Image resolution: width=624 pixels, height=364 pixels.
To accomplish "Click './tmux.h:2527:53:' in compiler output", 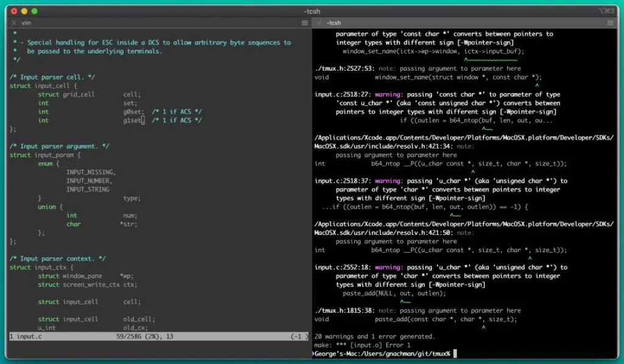I will coord(345,69).
